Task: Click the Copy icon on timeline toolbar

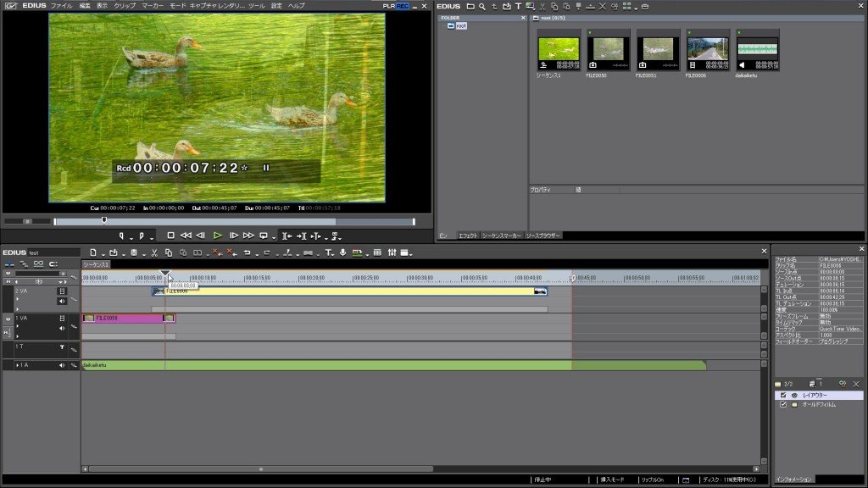Action: pyautogui.click(x=169, y=252)
